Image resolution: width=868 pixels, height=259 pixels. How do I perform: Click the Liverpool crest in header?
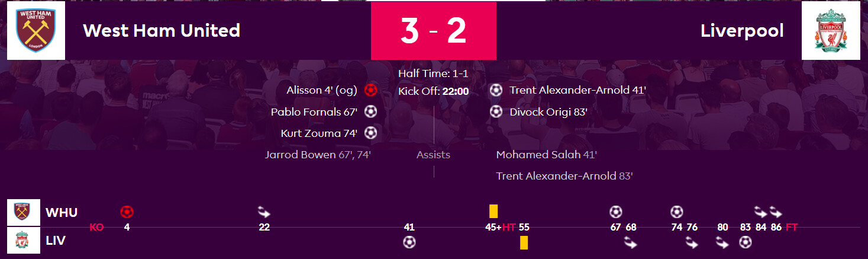click(x=831, y=30)
